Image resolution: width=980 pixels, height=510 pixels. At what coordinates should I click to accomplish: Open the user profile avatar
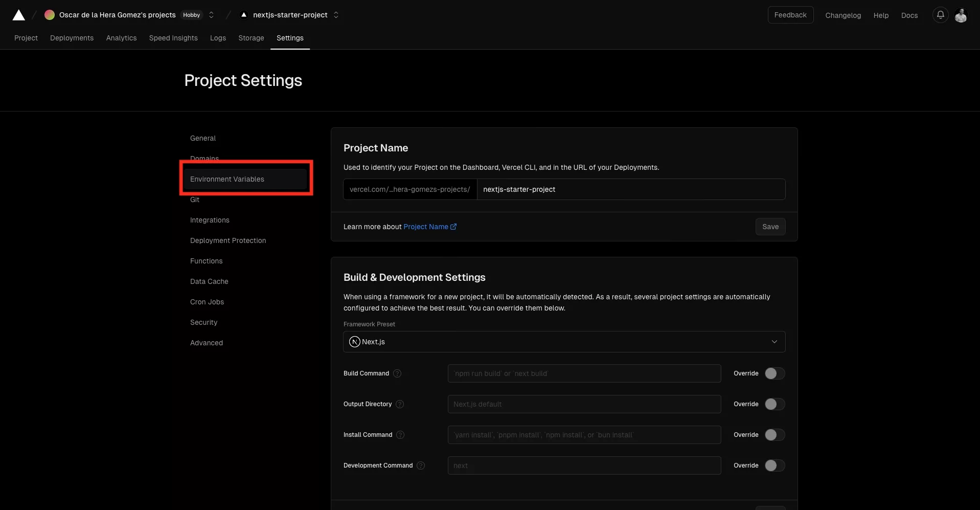tap(961, 15)
